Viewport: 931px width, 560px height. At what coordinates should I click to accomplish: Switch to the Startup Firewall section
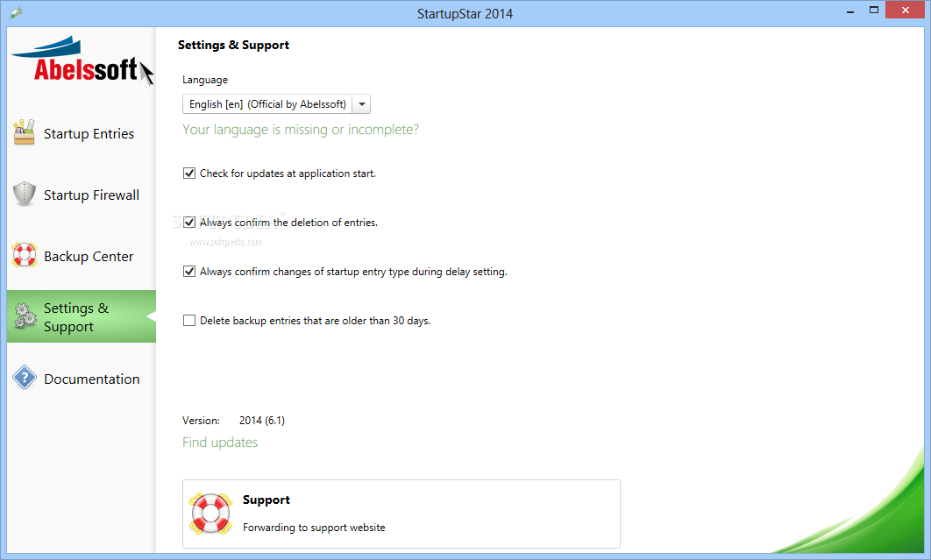(82, 195)
